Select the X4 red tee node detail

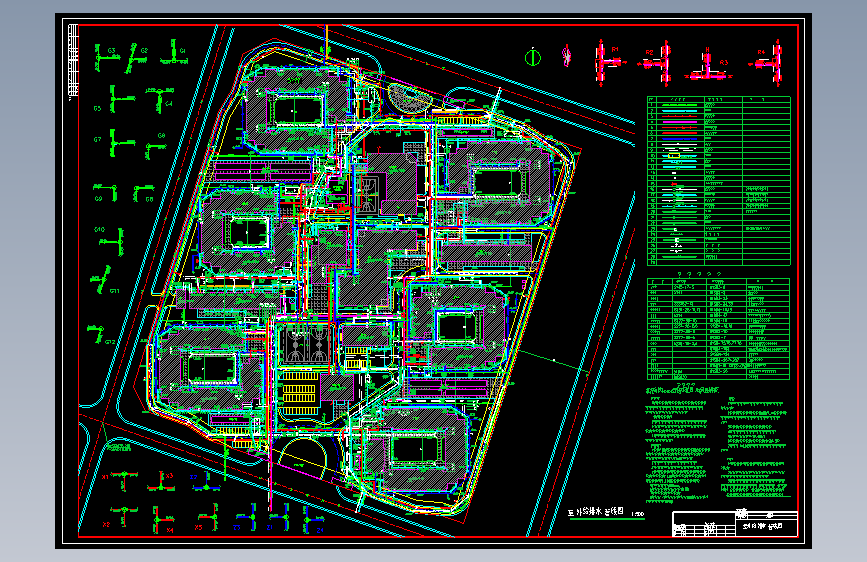163,520
